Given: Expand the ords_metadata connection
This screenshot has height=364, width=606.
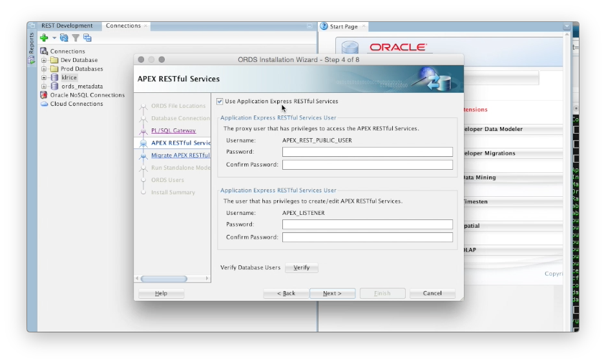Looking at the screenshot, I should tap(44, 86).
